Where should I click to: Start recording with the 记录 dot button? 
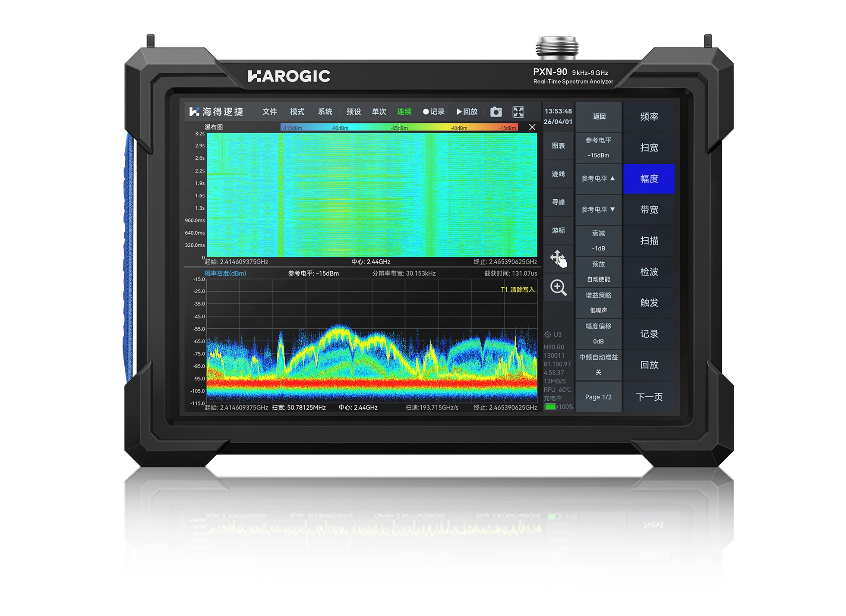point(433,112)
